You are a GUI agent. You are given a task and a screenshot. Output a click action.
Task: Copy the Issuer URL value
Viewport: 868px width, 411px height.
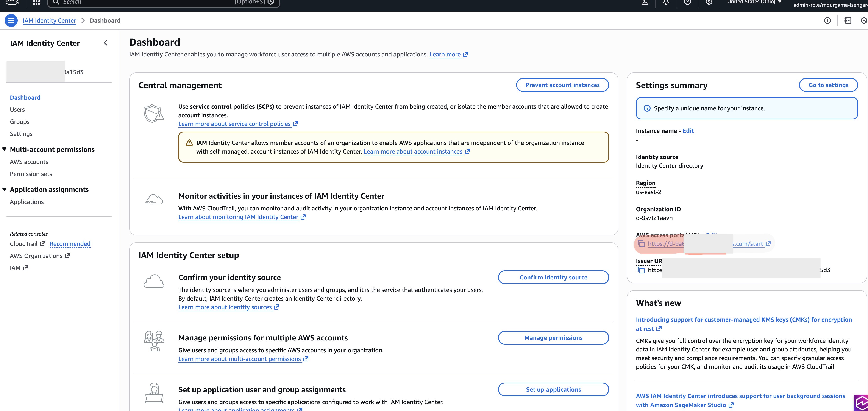tap(641, 270)
